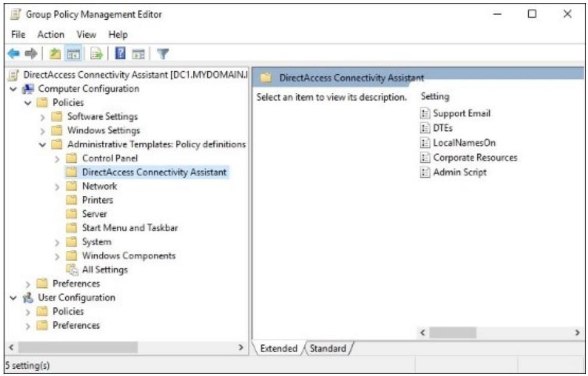
Task: Click the Setting column header
Action: (x=435, y=96)
